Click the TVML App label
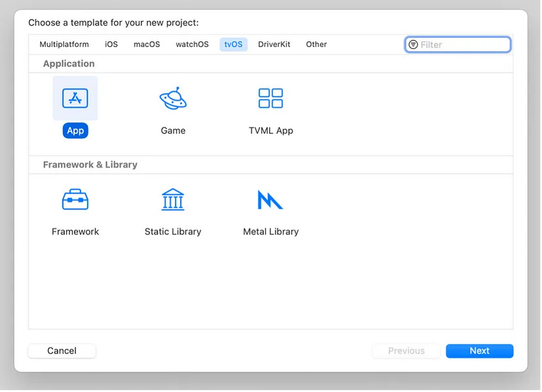This screenshot has width=542, height=392. click(270, 131)
